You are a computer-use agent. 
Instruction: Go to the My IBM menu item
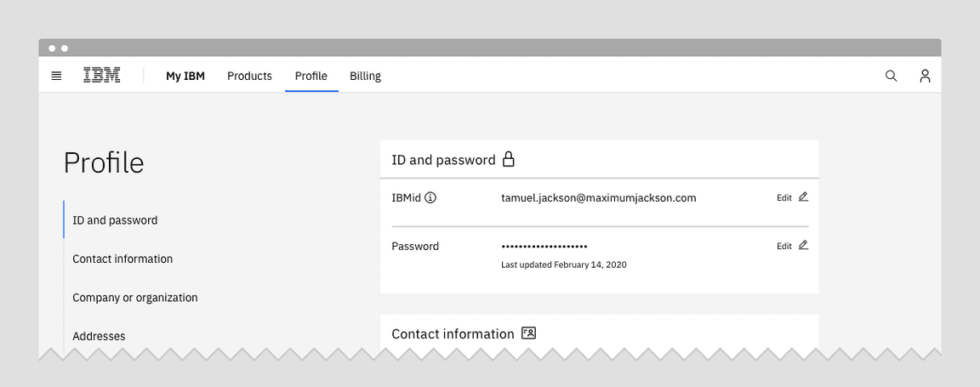(x=185, y=77)
